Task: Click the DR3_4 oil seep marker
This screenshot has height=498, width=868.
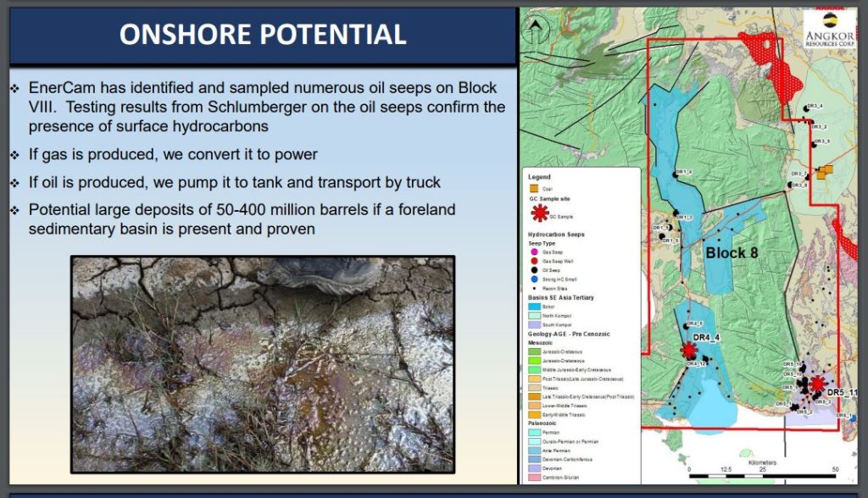Action: click(x=805, y=108)
